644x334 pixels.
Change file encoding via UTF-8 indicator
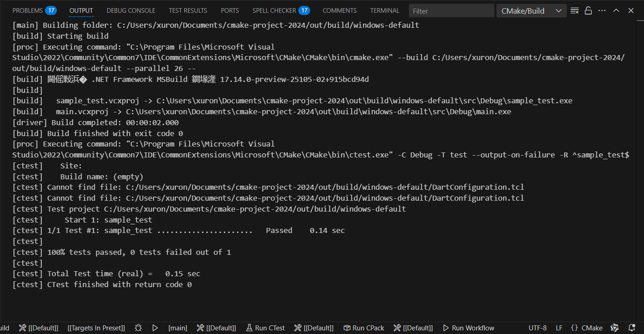(x=538, y=328)
